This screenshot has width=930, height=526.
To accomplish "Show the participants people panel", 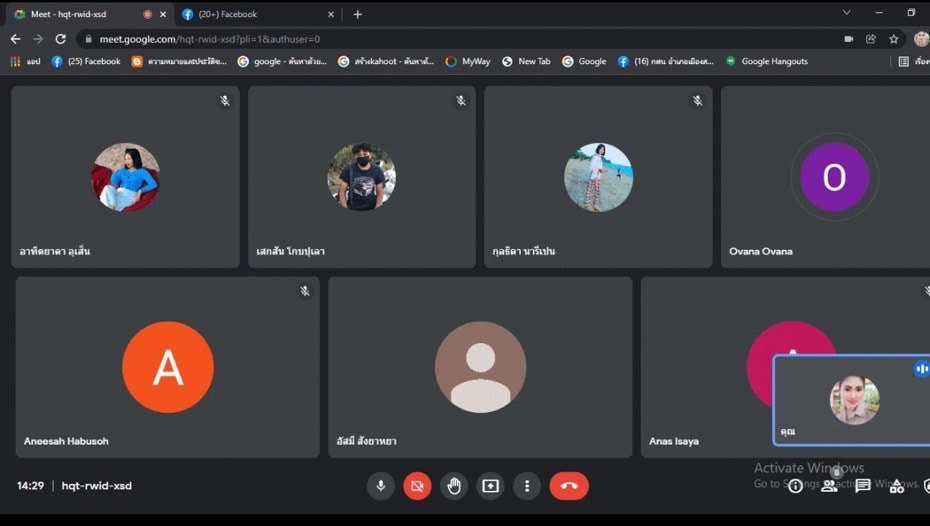I will (x=829, y=486).
